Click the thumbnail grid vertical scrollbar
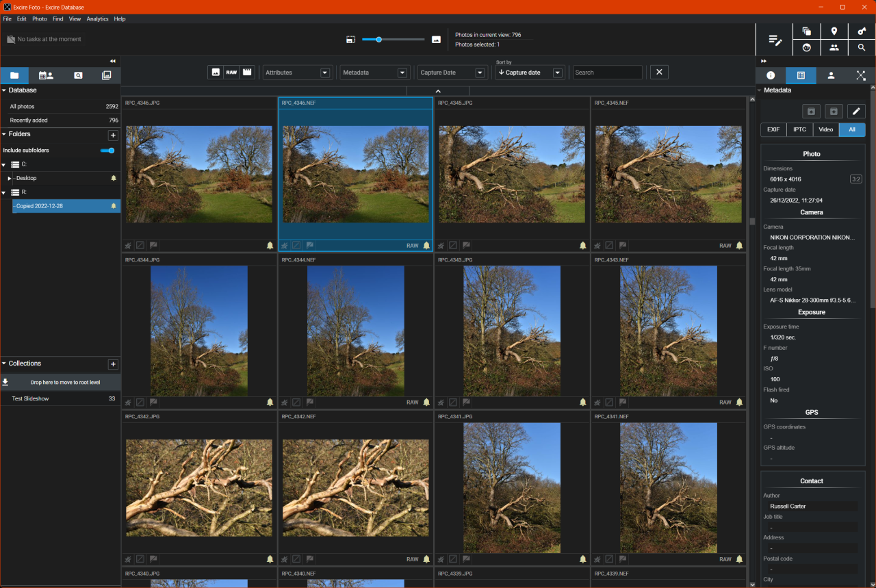Viewport: 876px width, 588px height. click(x=752, y=220)
